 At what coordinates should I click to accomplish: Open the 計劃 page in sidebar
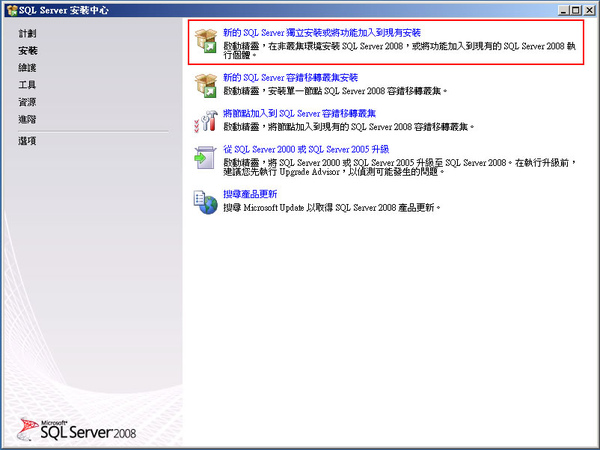[27, 34]
